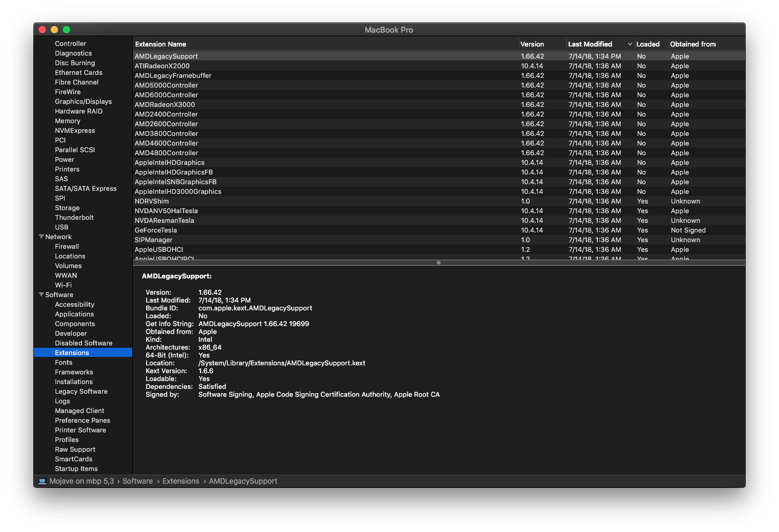Viewport: 779px width, 532px height.
Task: Select the AMDRadeonX3000 extension row
Action: (439, 104)
